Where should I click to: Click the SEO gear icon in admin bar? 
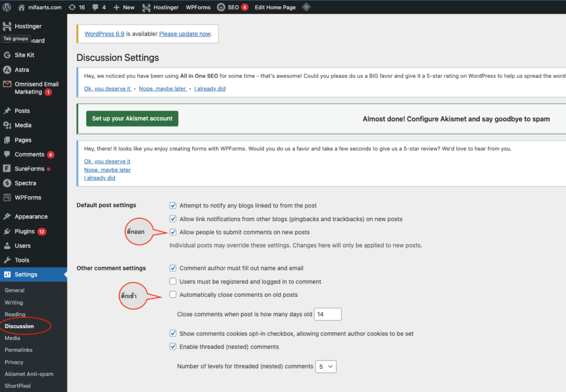(221, 7)
